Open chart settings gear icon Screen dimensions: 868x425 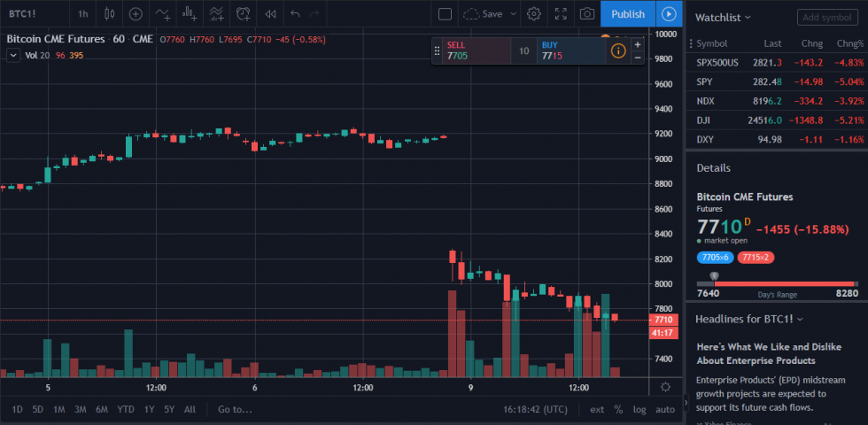coord(533,14)
